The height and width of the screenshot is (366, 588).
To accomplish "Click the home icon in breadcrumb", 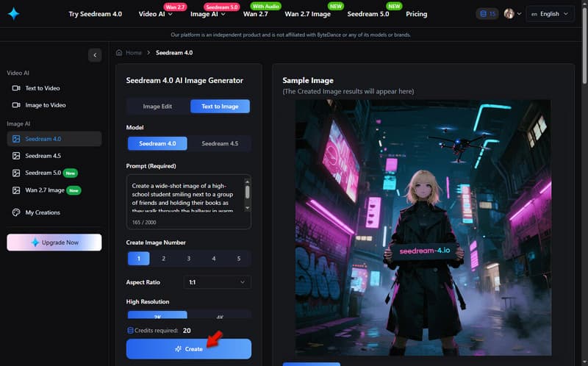I will [x=119, y=52].
